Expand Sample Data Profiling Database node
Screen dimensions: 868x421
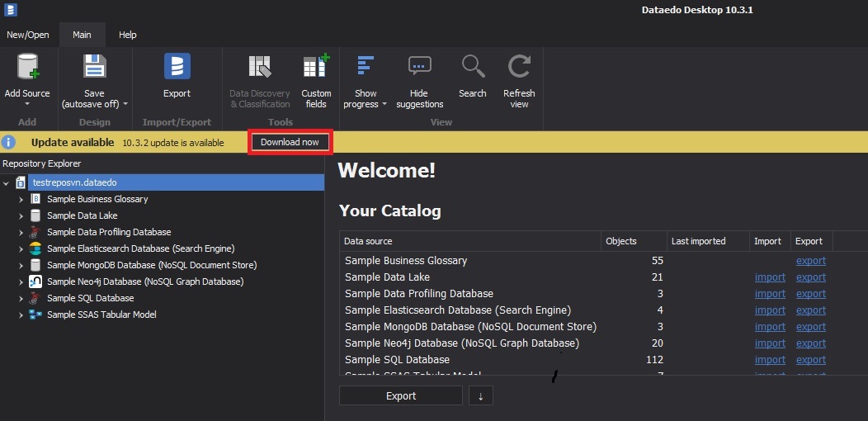click(21, 232)
